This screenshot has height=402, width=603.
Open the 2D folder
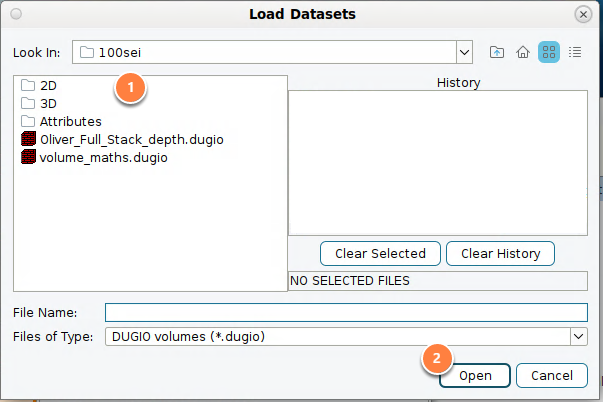39,85
